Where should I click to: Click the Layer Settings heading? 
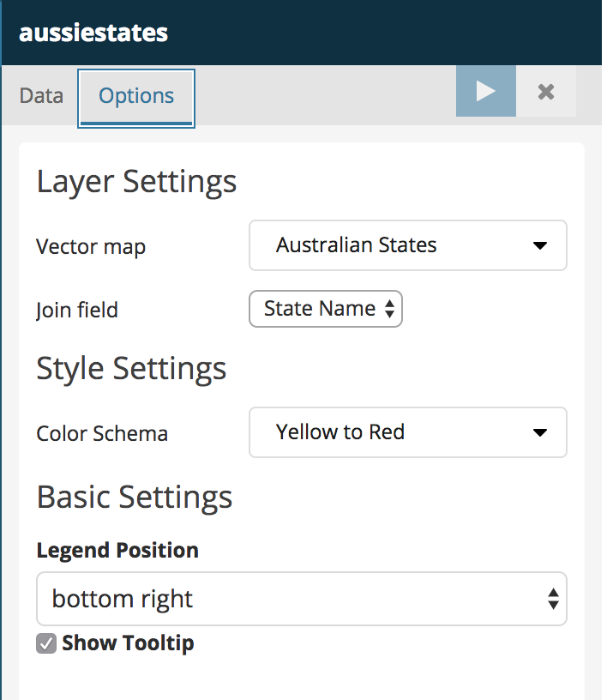(136, 182)
